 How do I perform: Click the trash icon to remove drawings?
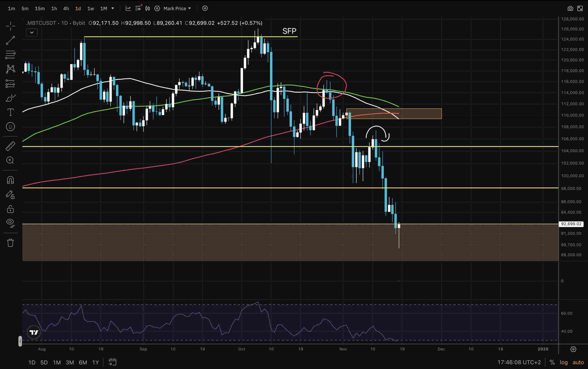10,243
